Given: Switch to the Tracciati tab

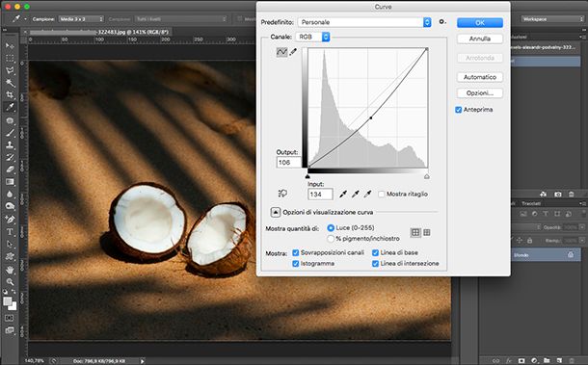Looking at the screenshot, I should 531,203.
